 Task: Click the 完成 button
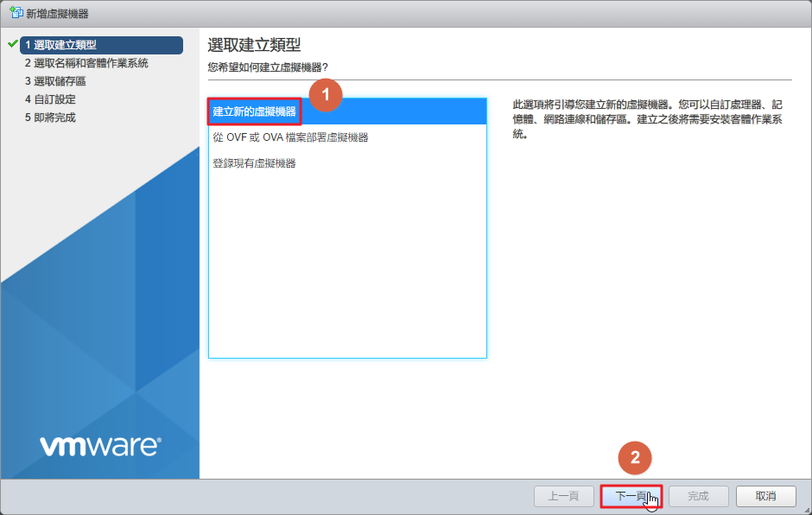[698, 496]
